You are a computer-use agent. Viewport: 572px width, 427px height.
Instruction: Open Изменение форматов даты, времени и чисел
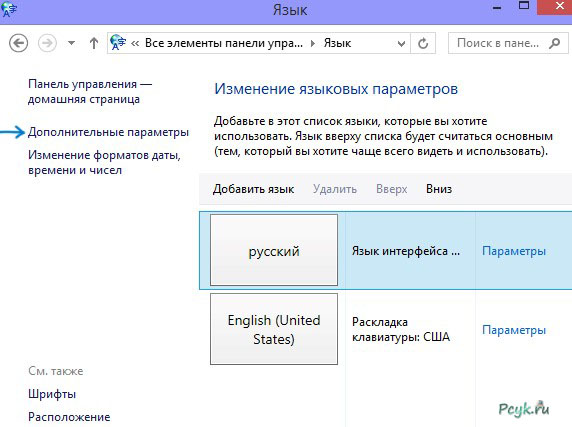(104, 163)
